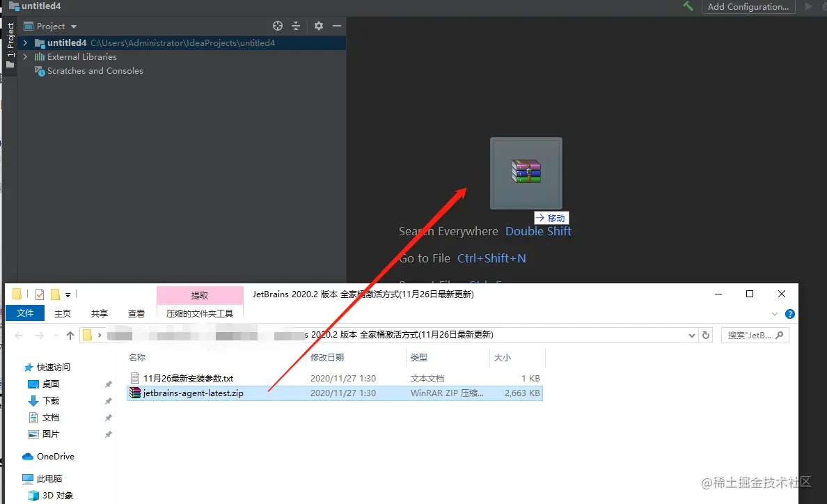Hide the Project panel with minus icon
This screenshot has width=827, height=504.
(337, 26)
